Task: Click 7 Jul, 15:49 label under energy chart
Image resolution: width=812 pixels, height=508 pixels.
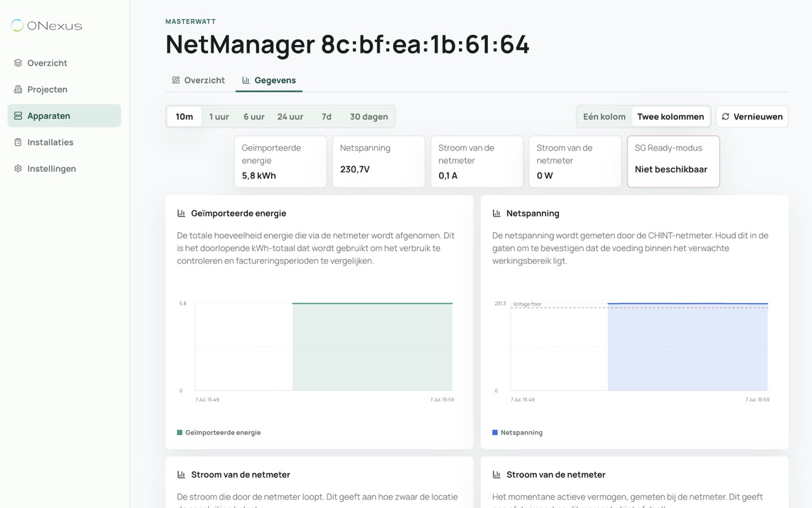Action: [207, 400]
